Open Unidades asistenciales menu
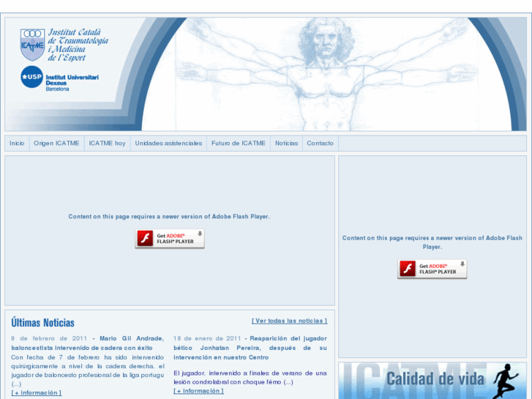 (x=168, y=143)
